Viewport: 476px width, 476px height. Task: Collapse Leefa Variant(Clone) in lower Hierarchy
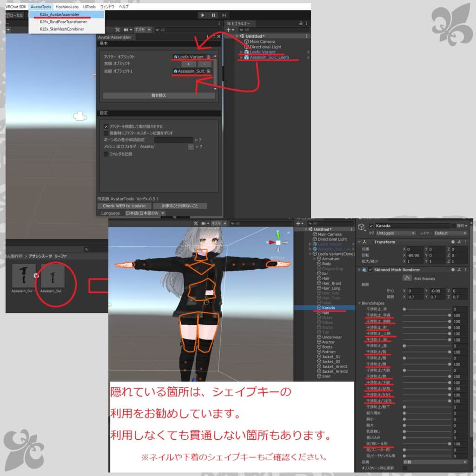tap(310, 254)
